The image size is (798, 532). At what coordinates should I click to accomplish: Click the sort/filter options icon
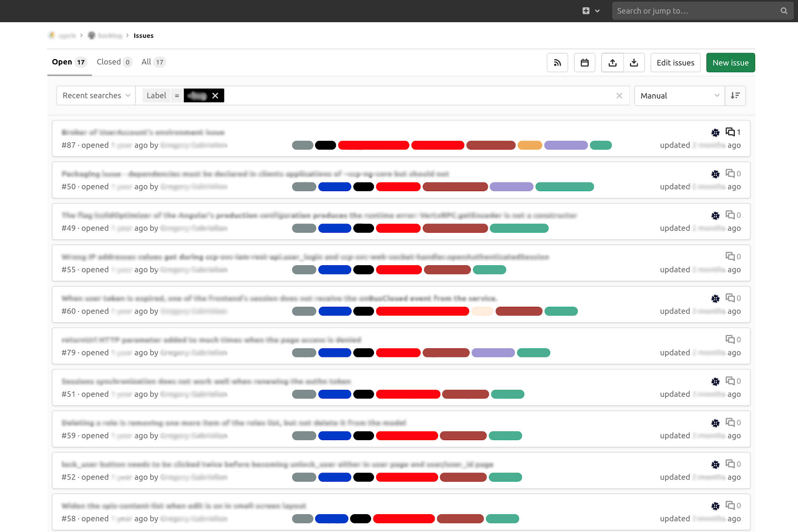tap(736, 95)
